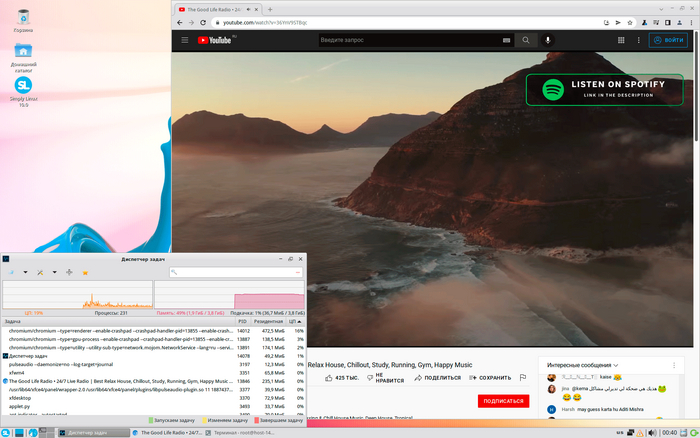700x438 pixels.
Task: Click the ВОЙТИ sign-in button
Action: pyautogui.click(x=668, y=40)
